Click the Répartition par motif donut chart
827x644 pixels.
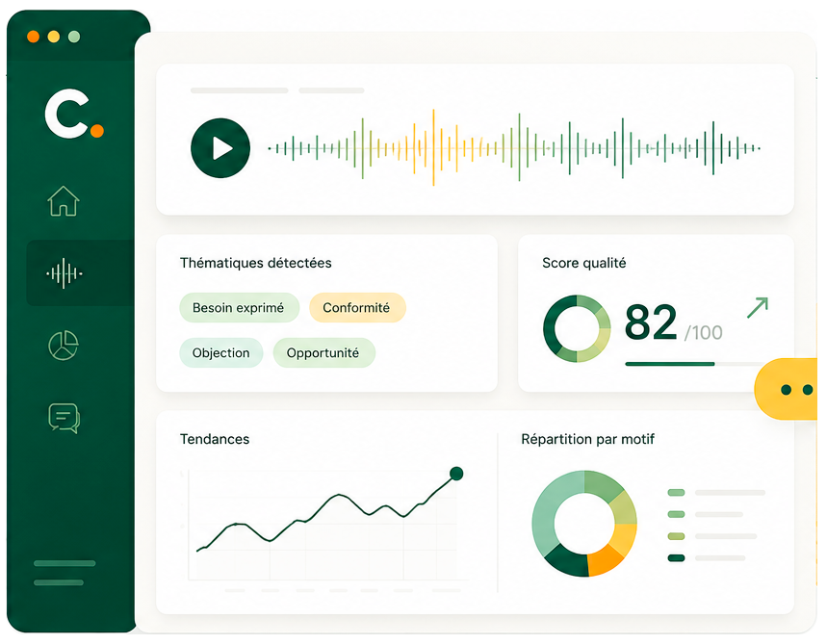point(584,524)
